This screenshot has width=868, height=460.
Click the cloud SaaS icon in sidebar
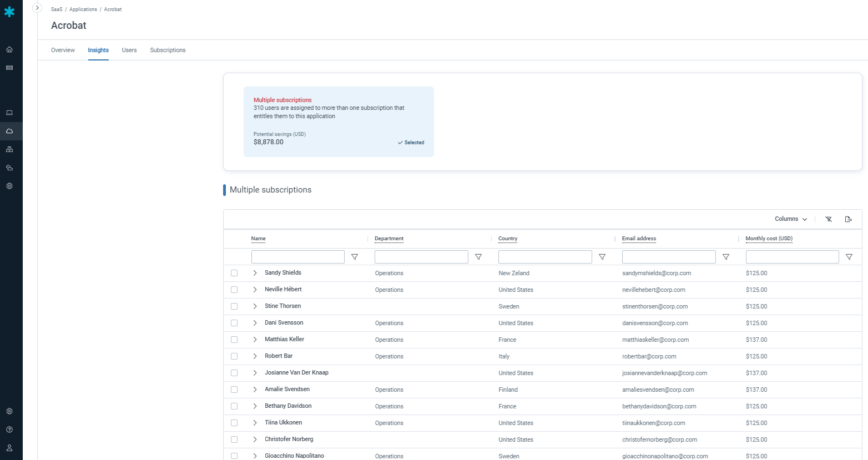9,131
